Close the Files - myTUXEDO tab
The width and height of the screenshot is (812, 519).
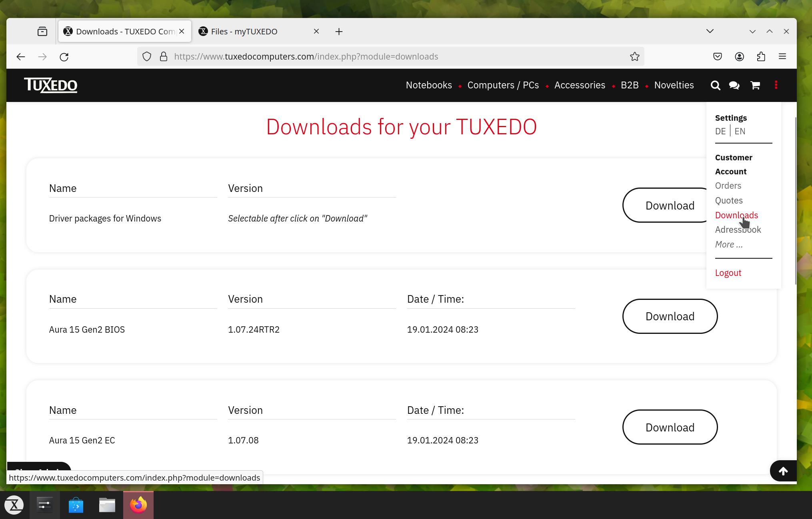(x=316, y=31)
